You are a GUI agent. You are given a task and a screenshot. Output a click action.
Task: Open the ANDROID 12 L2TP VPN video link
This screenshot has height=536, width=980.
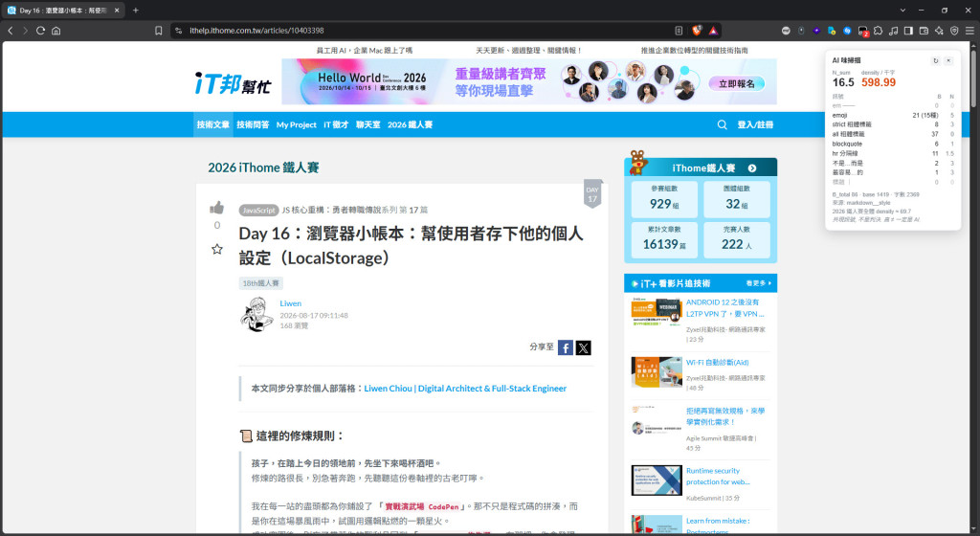(x=725, y=308)
